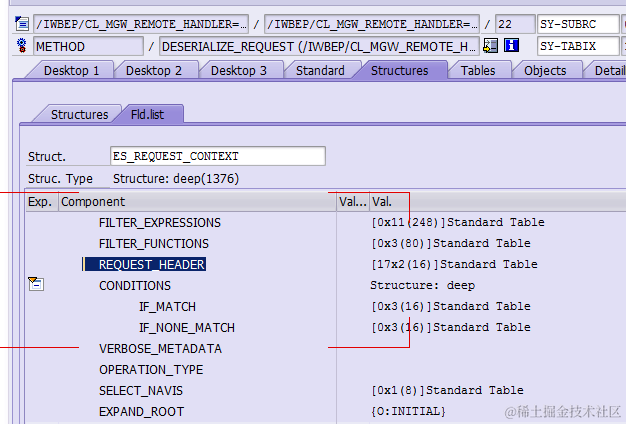
Task: Click the SY-TABIX field
Action: [578, 46]
